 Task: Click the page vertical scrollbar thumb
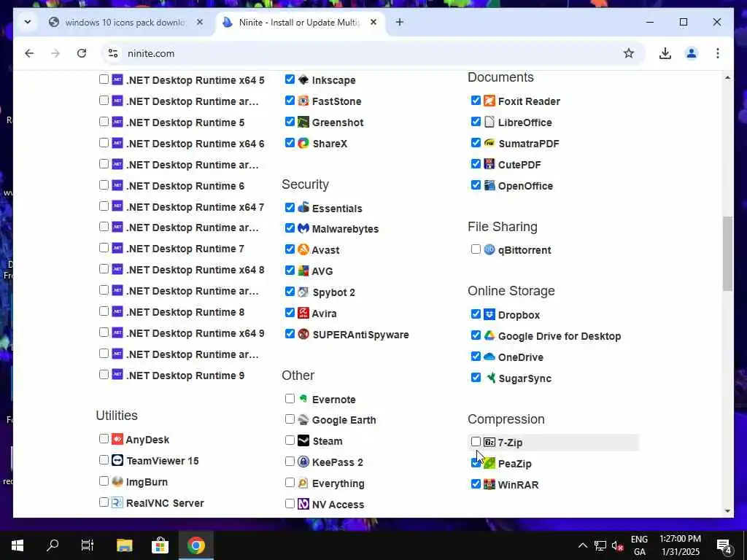pos(727,253)
